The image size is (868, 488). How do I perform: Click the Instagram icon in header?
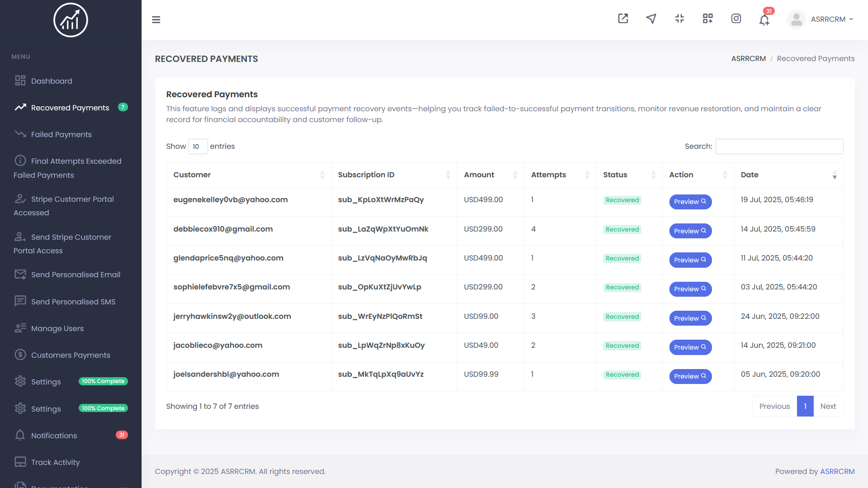tap(736, 19)
